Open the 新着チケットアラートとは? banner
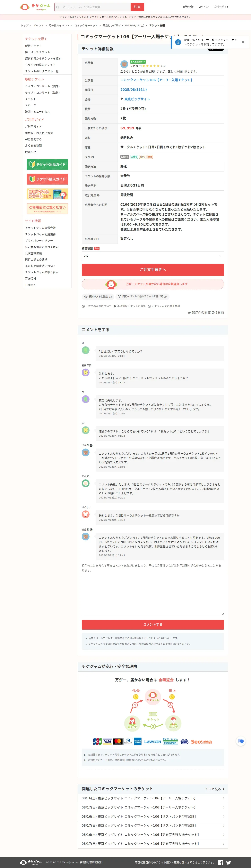 (x=47, y=194)
